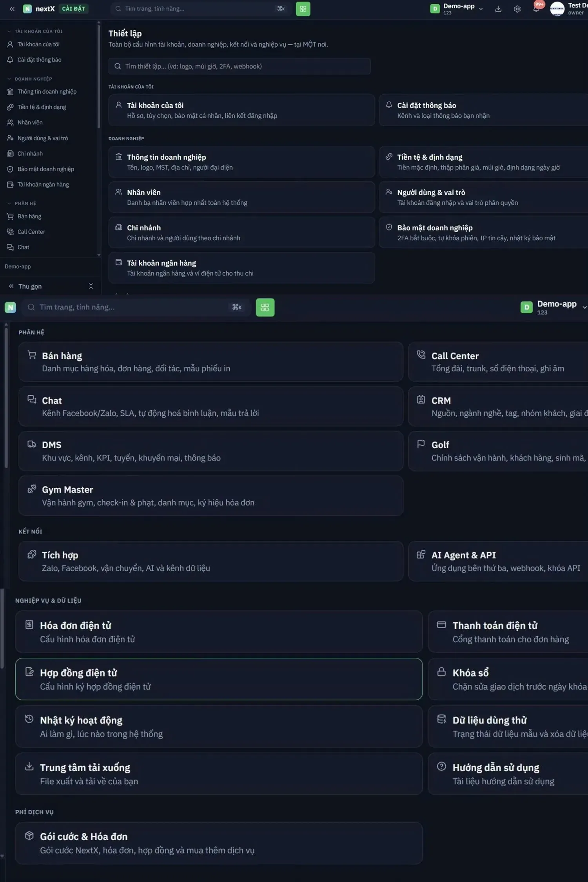Viewport: 588px width, 882px height.
Task: Select Tiền tệ & định dạng sidebar item
Action: [42, 107]
